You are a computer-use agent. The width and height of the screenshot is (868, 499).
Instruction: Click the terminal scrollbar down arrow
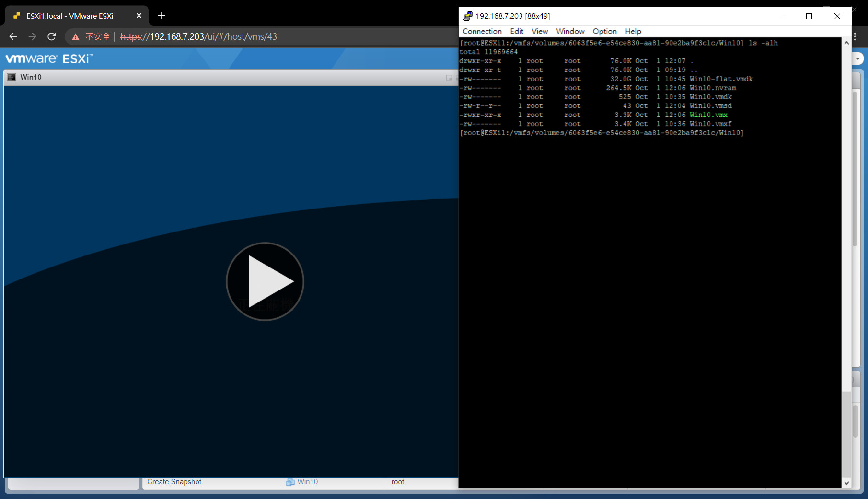(846, 483)
